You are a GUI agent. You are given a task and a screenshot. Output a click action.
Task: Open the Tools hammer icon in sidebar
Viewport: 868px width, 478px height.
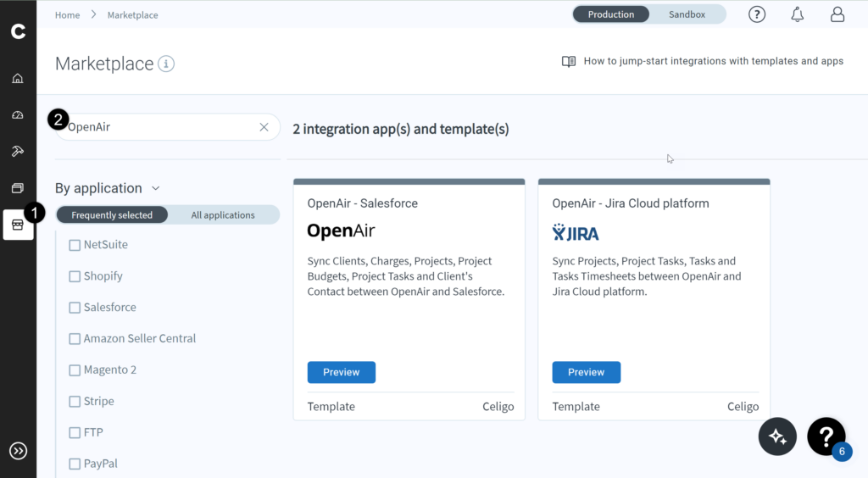(x=18, y=152)
